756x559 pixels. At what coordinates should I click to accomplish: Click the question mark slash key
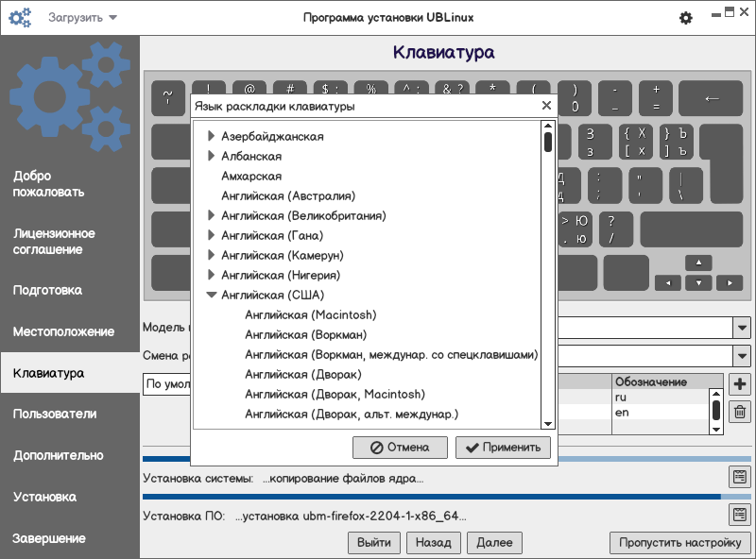616,229
